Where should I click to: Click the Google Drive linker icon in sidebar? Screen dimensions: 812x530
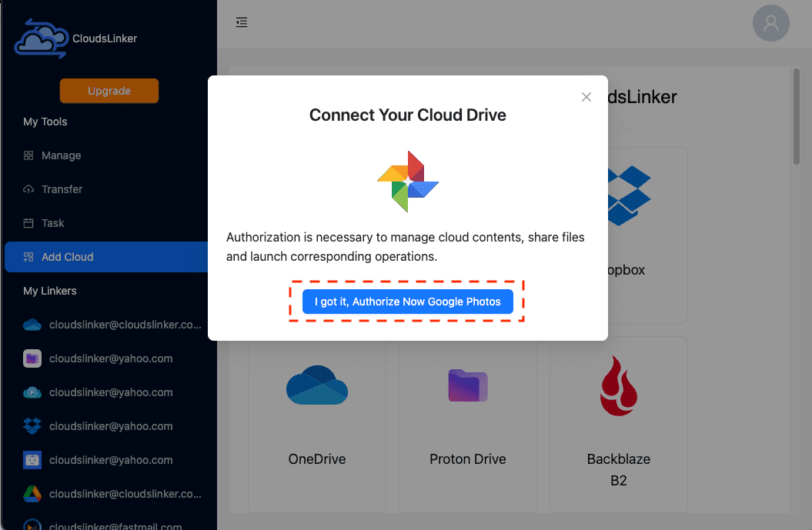(32, 494)
